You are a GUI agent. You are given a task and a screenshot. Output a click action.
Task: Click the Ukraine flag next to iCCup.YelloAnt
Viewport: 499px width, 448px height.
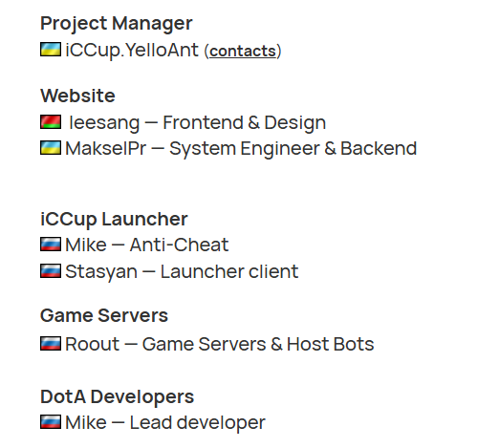(x=51, y=50)
